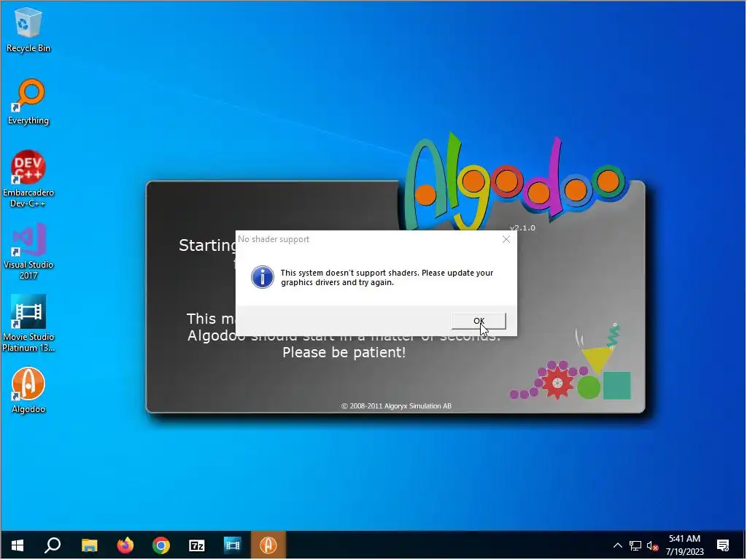Viewport: 747px width, 560px height.
Task: Click the v2.1.0 version label
Action: [522, 228]
